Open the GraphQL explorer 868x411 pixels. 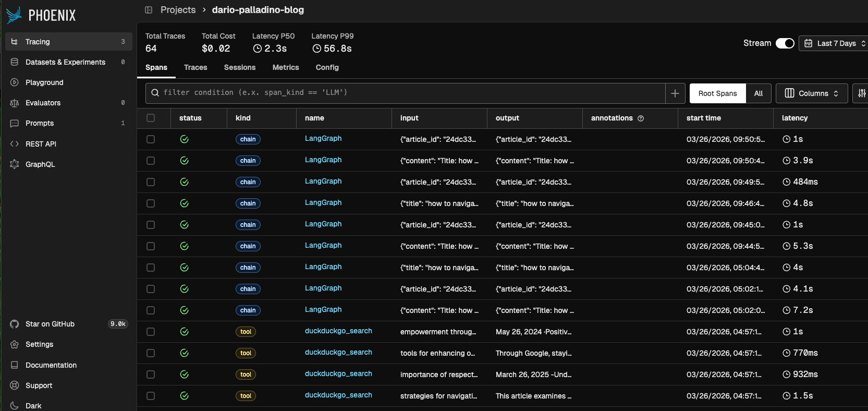[x=40, y=164]
